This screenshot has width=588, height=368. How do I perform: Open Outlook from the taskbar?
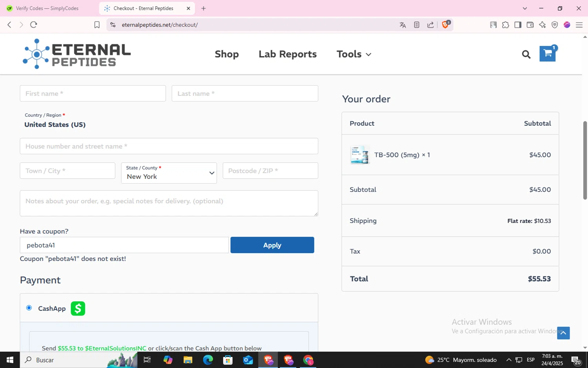coord(248,360)
